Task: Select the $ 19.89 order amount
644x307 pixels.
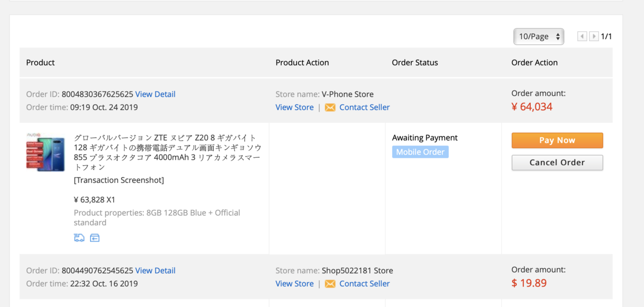Action: pos(529,283)
